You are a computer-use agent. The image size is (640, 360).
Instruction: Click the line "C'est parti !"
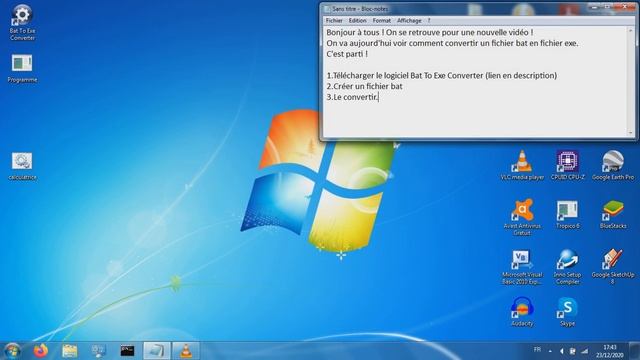347,54
